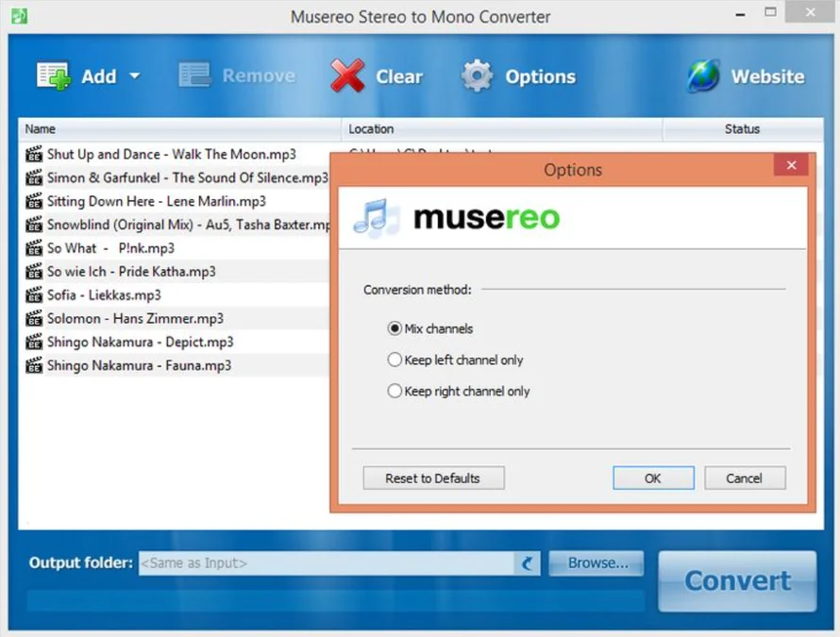
Task: Select Sitting Down Here - Lene Marlin.mp3
Action: [157, 201]
